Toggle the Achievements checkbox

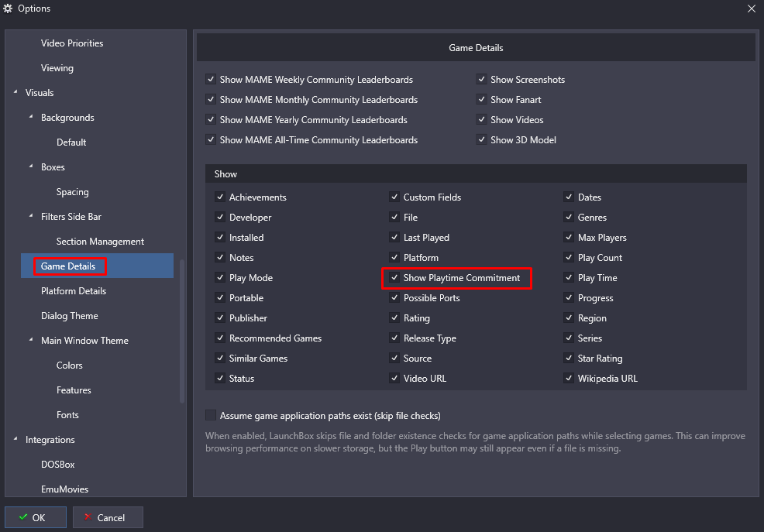(220, 197)
